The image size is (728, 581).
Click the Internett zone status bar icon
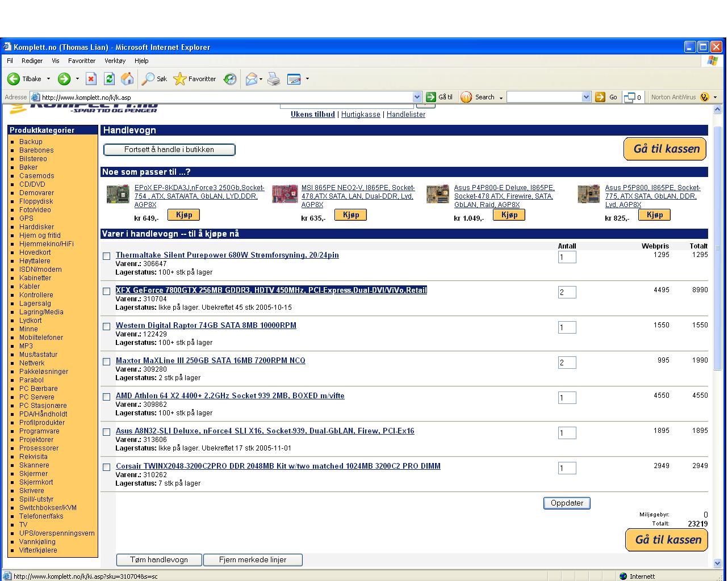coord(624,576)
